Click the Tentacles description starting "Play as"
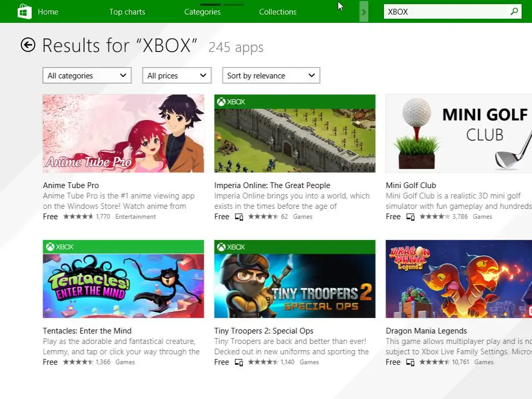Screen dimensions: 532x399 click(x=121, y=347)
